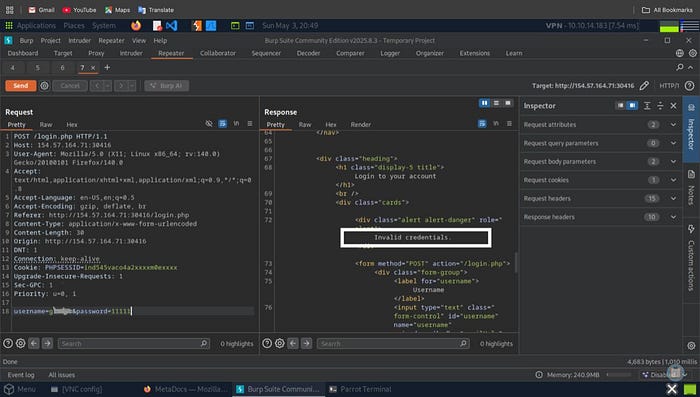
Task: Open side panel settings gear at bottom right
Action: click(691, 346)
